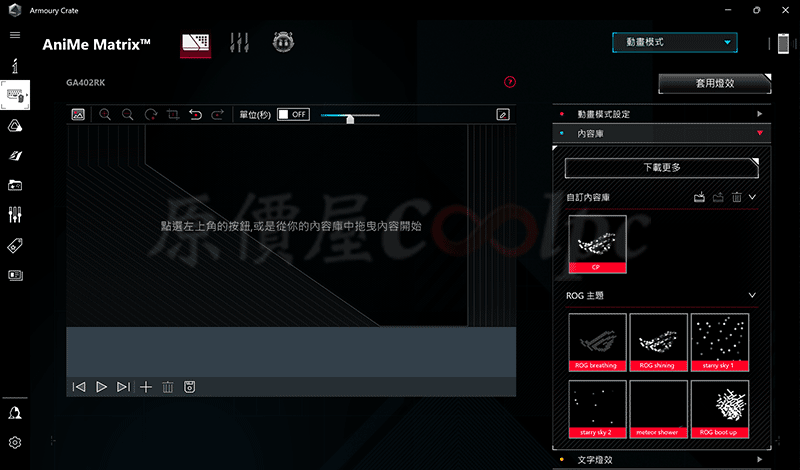Click the crop tool icon
This screenshot has width=800, height=470.
click(173, 114)
